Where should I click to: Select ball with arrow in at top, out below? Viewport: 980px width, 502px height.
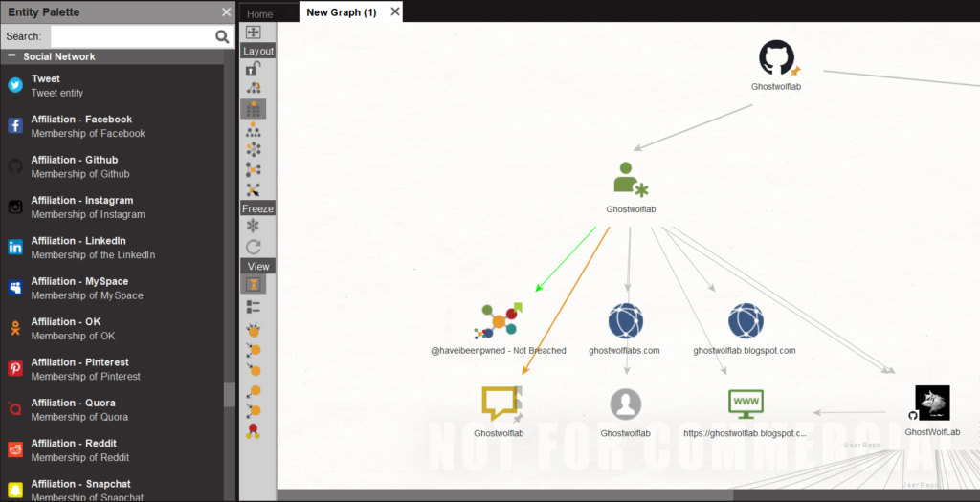pyautogui.click(x=253, y=350)
